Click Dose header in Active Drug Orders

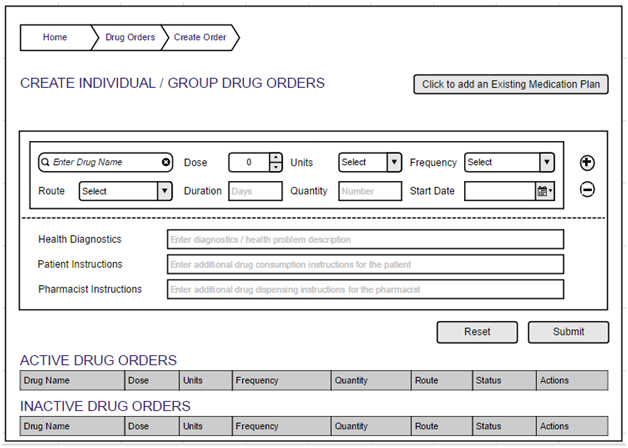tap(152, 380)
